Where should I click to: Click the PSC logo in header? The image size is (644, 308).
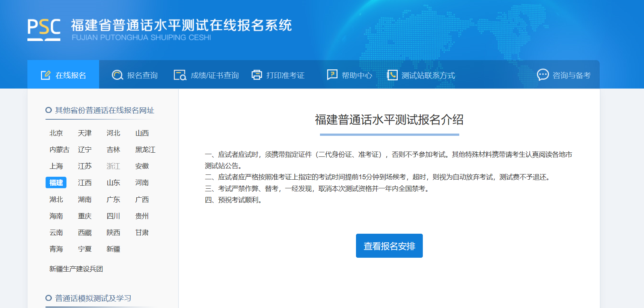pyautogui.click(x=44, y=29)
